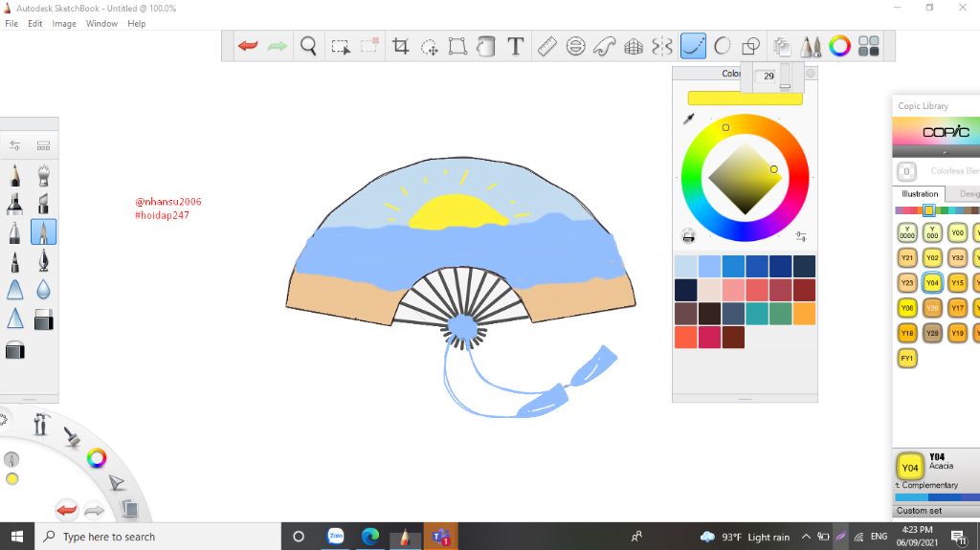Click the Colorless Blender 0 marker
The height and width of the screenshot is (550, 980).
tap(907, 171)
